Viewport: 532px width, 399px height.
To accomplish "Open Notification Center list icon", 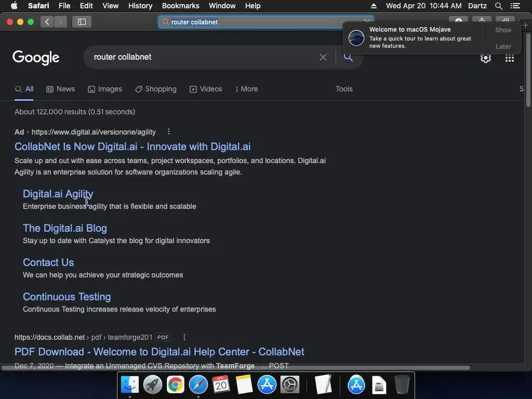I will click(515, 6).
